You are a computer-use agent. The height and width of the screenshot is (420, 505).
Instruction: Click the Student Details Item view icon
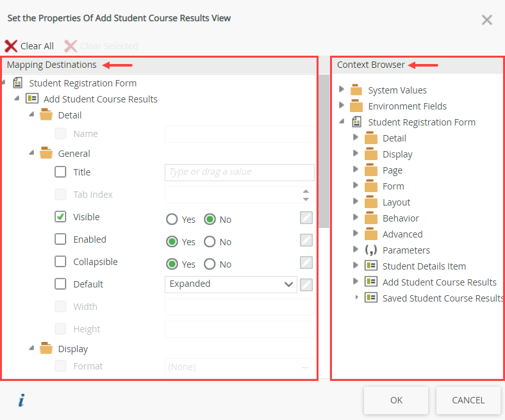click(371, 266)
